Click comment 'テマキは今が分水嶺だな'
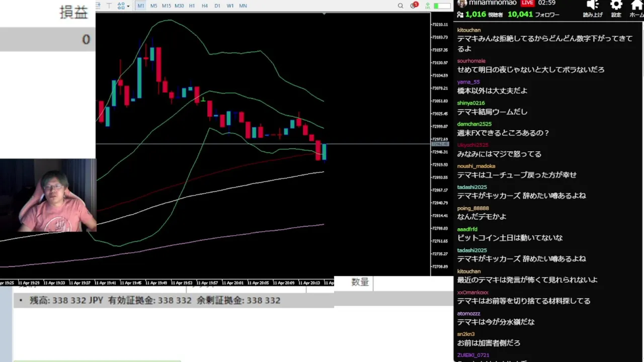Screen dimensions: 644x362 [x=496, y=322]
